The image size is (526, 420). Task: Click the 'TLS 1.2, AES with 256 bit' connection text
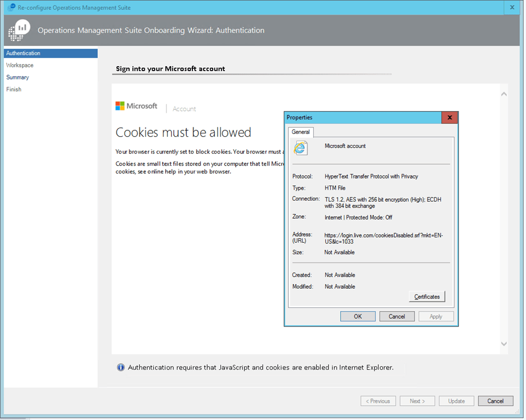point(383,203)
